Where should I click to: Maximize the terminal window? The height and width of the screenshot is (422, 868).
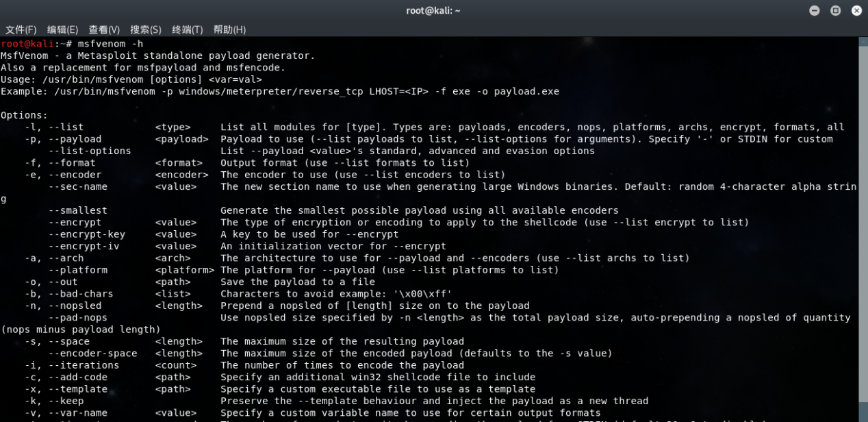(x=835, y=10)
